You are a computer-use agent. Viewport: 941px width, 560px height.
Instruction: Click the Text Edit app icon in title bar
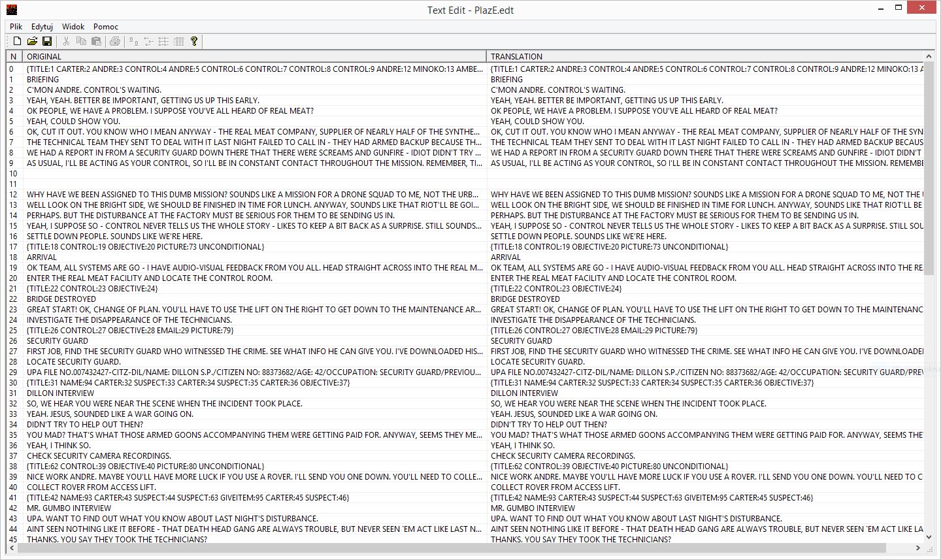(x=11, y=10)
